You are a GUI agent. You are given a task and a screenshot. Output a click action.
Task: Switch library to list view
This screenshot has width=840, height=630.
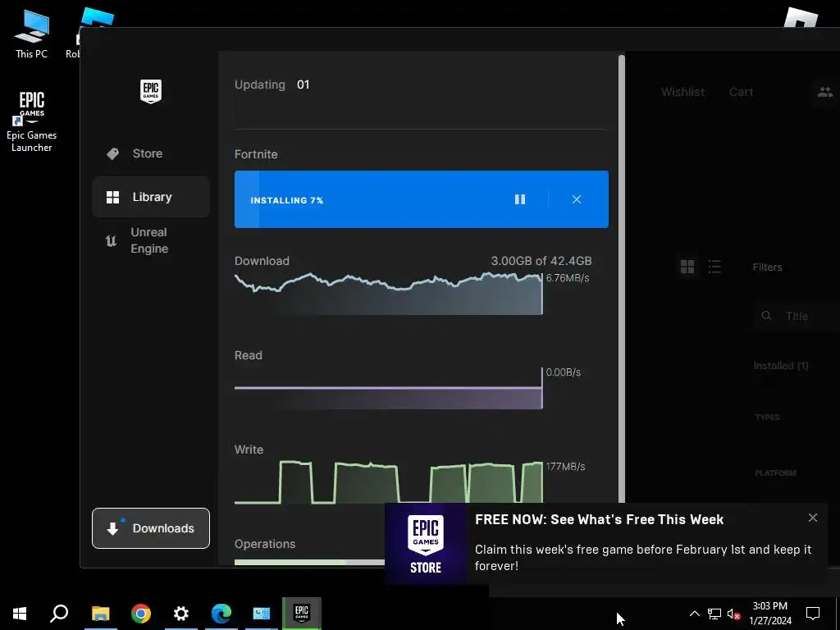[714, 267]
